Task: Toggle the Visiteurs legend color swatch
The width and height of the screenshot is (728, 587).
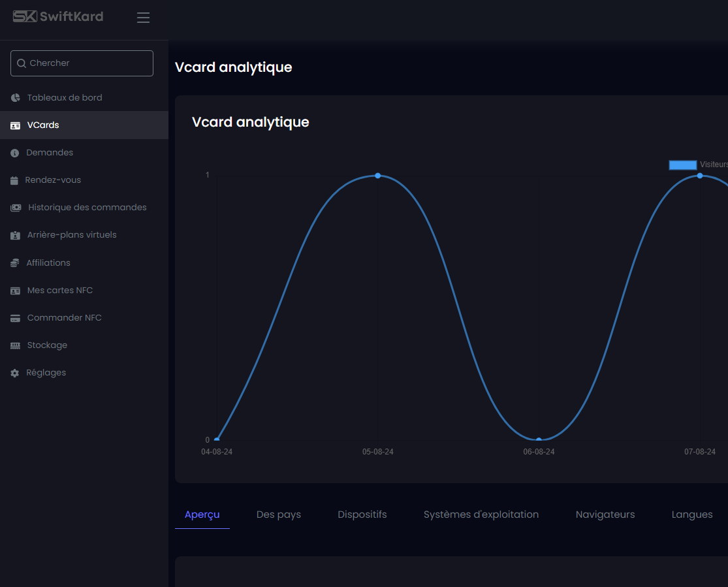Action: click(x=682, y=165)
